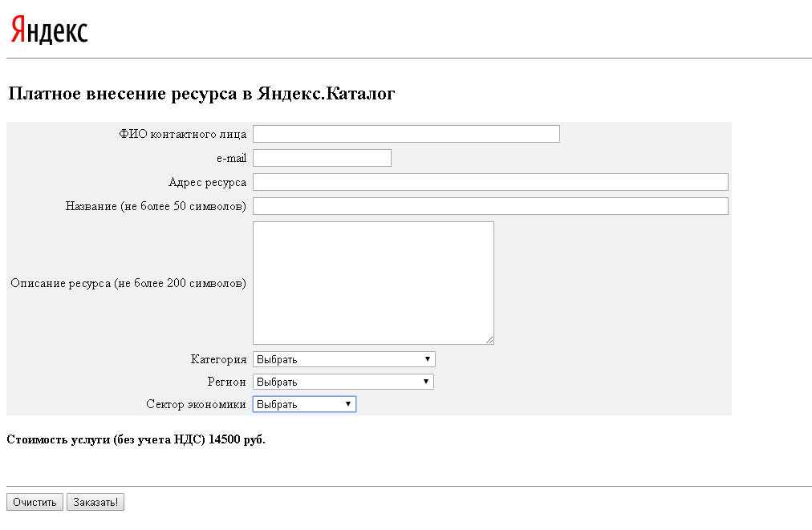Click the Стоимость услуги 14500 руб. text
Viewport: 812px width, 530px height.
pos(136,439)
